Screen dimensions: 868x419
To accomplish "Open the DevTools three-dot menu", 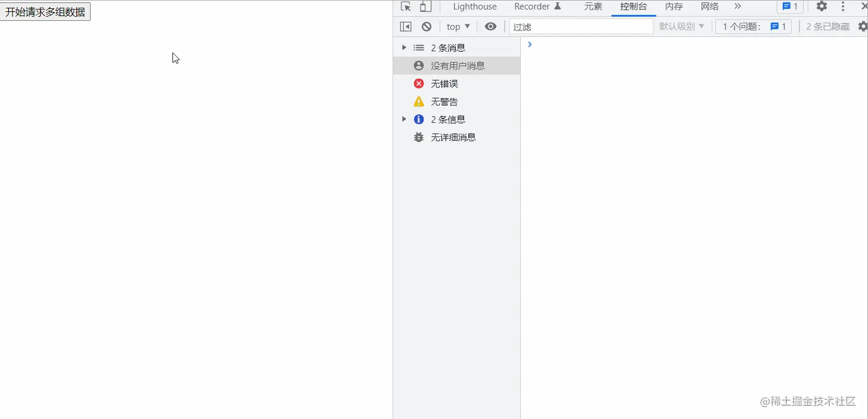I will pyautogui.click(x=843, y=7).
